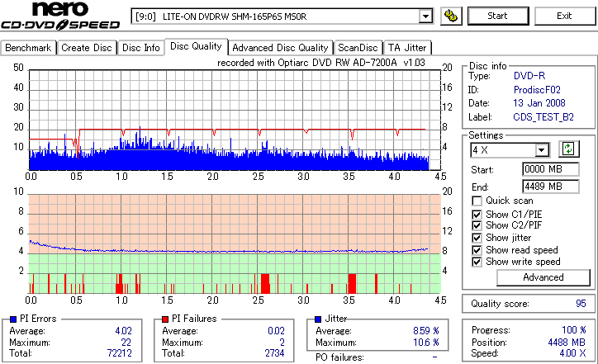Click the Position 4488 MB value

567,343
